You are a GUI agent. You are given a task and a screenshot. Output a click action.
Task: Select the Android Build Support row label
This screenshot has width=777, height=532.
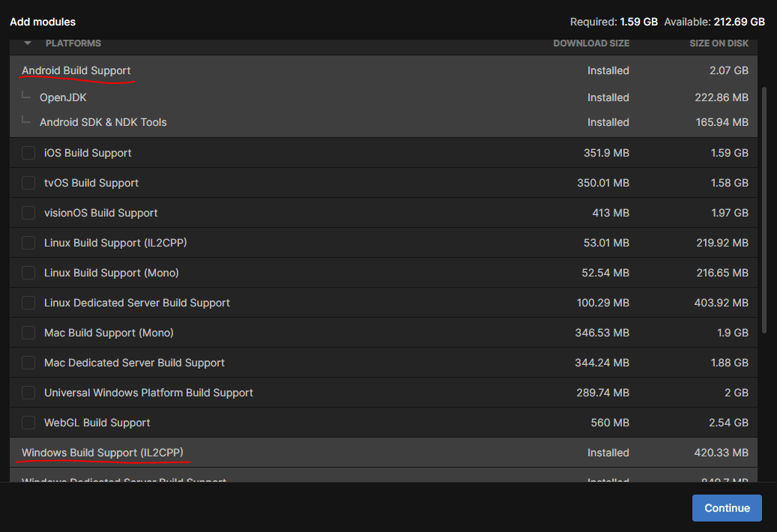tap(76, 70)
